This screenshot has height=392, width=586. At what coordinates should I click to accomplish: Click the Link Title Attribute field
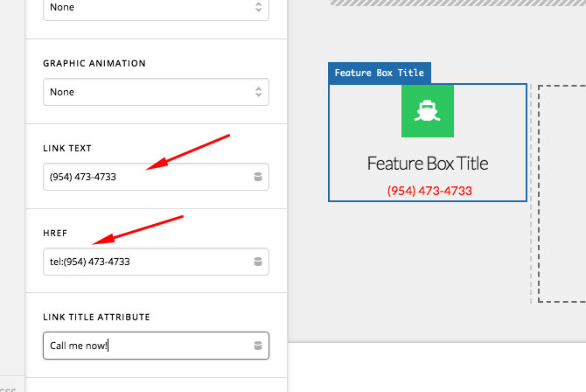coord(156,346)
